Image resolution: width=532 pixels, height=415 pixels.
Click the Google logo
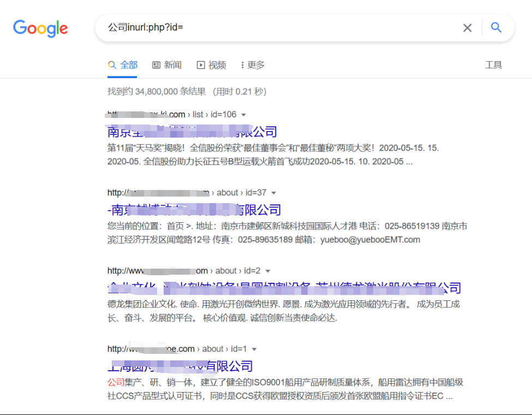point(40,28)
